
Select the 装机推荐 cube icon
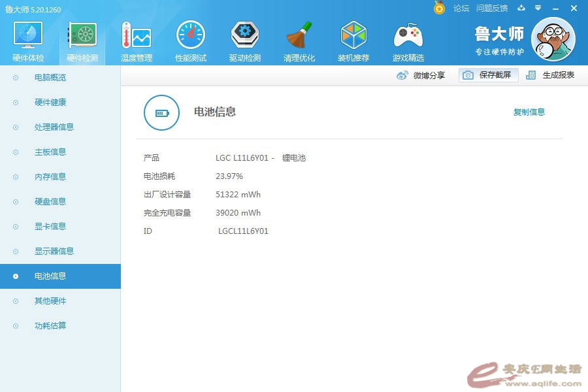pos(353,36)
